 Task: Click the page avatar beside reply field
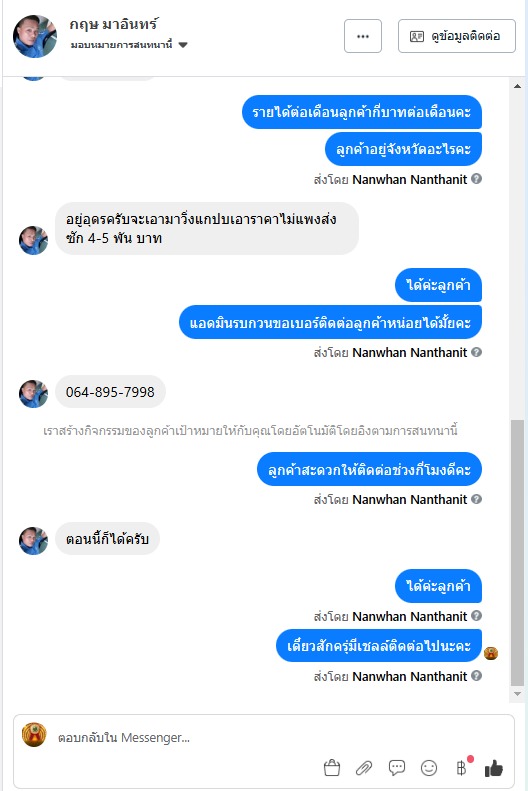click(x=34, y=734)
